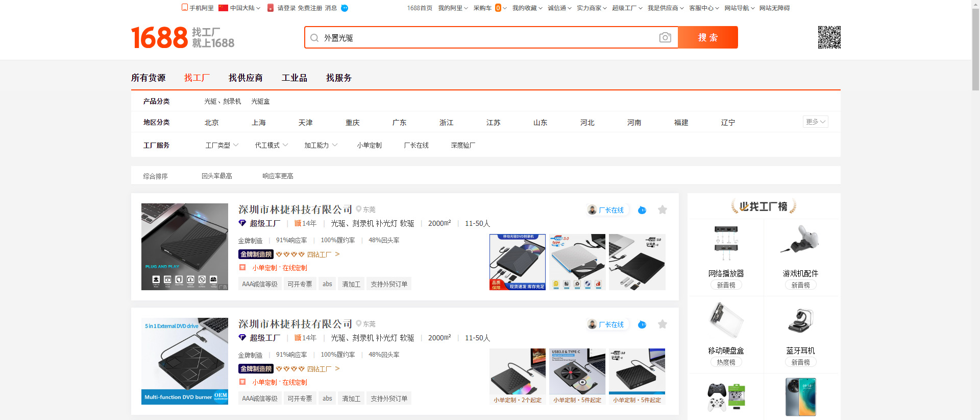Click the QR code image
980x420 pixels.
[829, 37]
